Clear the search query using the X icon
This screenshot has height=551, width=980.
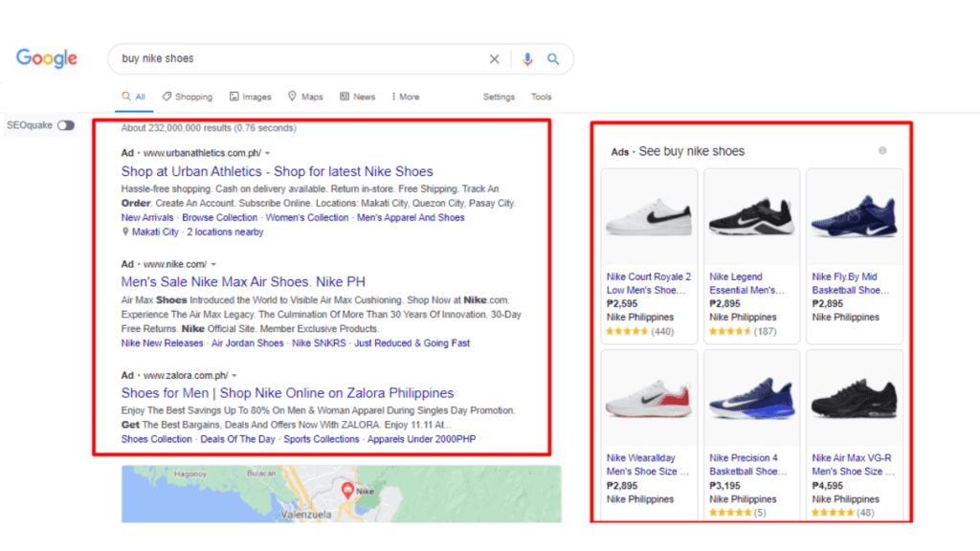point(494,58)
